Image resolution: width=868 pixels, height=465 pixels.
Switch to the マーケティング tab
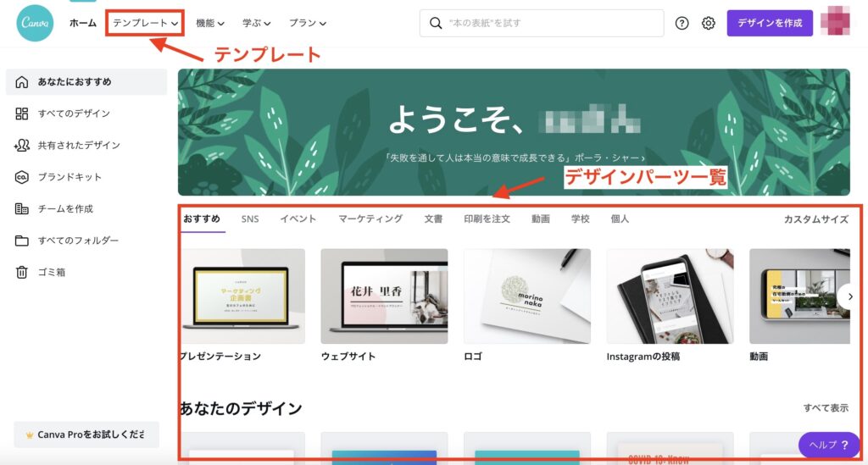pos(370,219)
